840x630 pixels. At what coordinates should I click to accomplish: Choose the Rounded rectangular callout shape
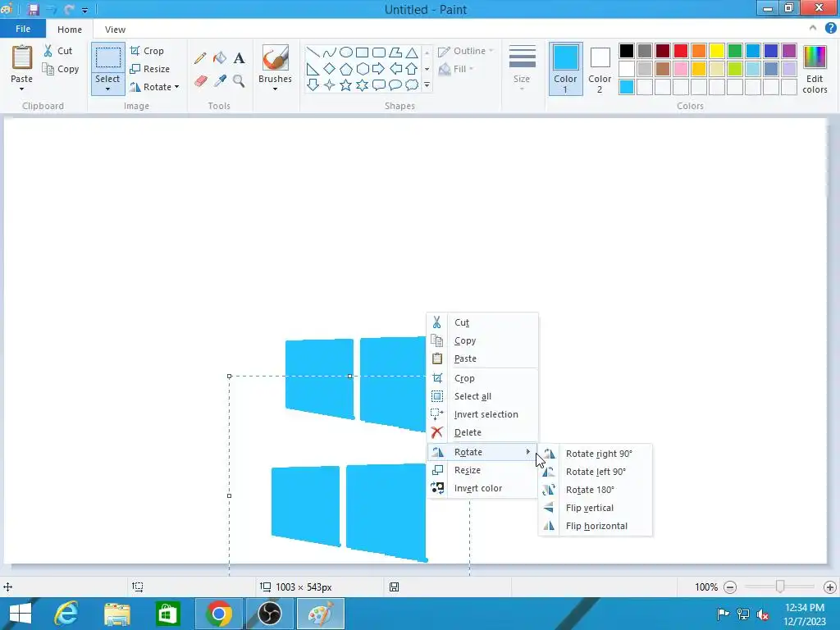coord(378,84)
